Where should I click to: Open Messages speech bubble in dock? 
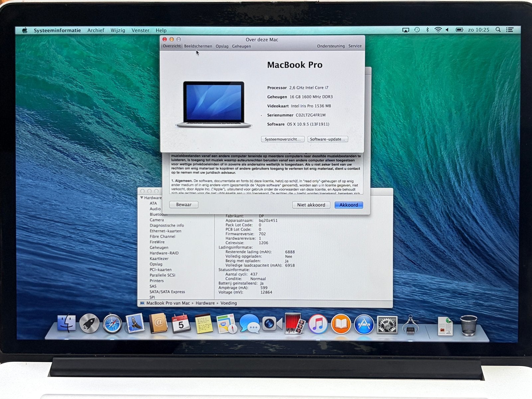249,324
